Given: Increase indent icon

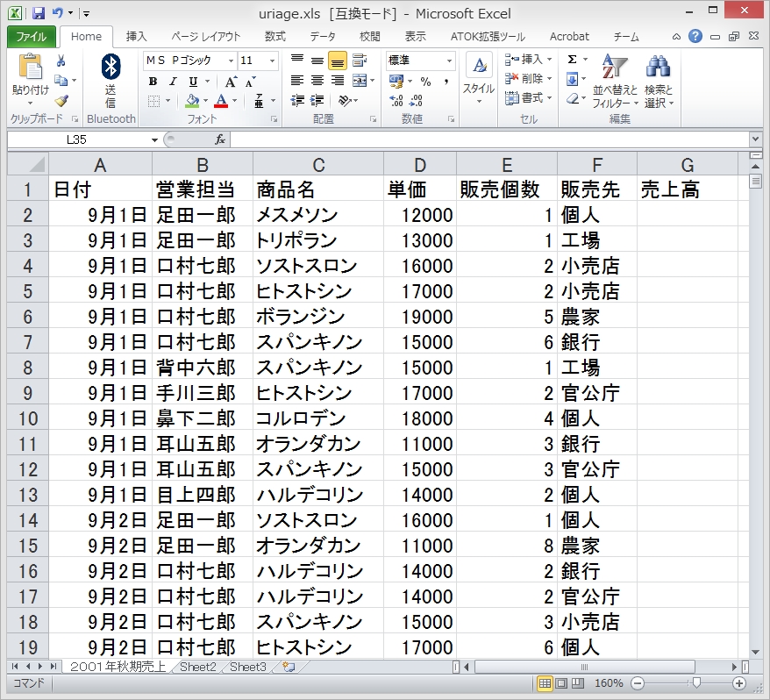Looking at the screenshot, I should coord(317,101).
